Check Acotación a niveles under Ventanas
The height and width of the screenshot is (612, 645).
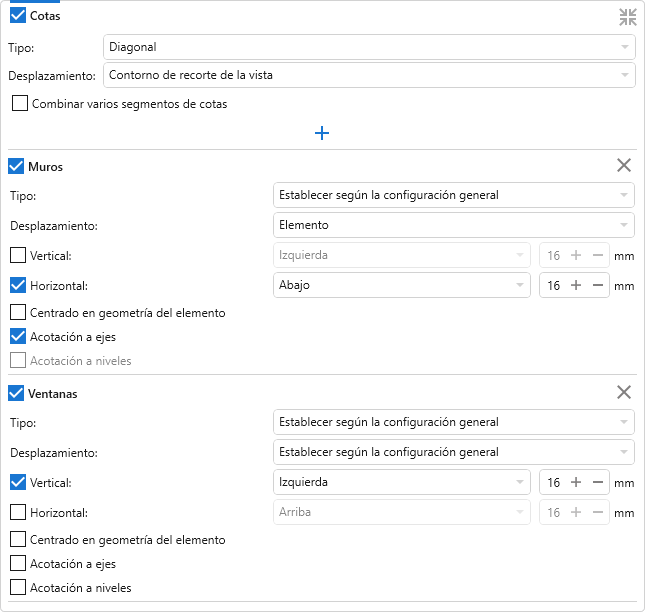coord(18,588)
